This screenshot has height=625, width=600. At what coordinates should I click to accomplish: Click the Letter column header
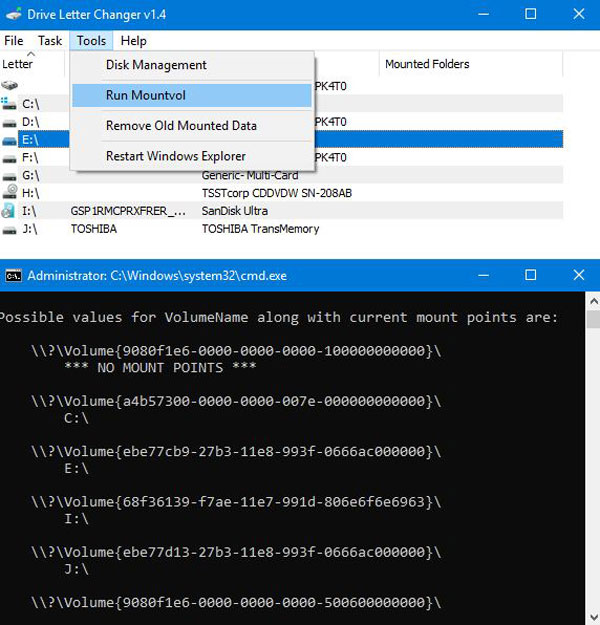point(18,64)
